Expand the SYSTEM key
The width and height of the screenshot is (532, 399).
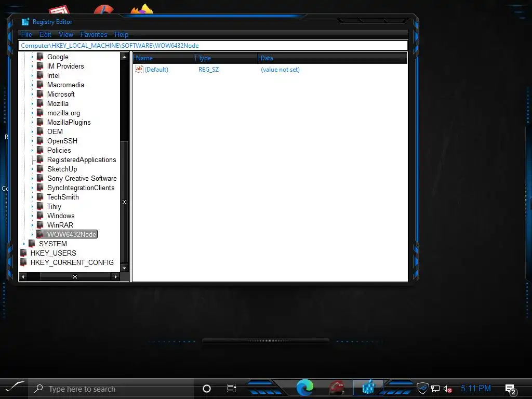pyautogui.click(x=24, y=244)
